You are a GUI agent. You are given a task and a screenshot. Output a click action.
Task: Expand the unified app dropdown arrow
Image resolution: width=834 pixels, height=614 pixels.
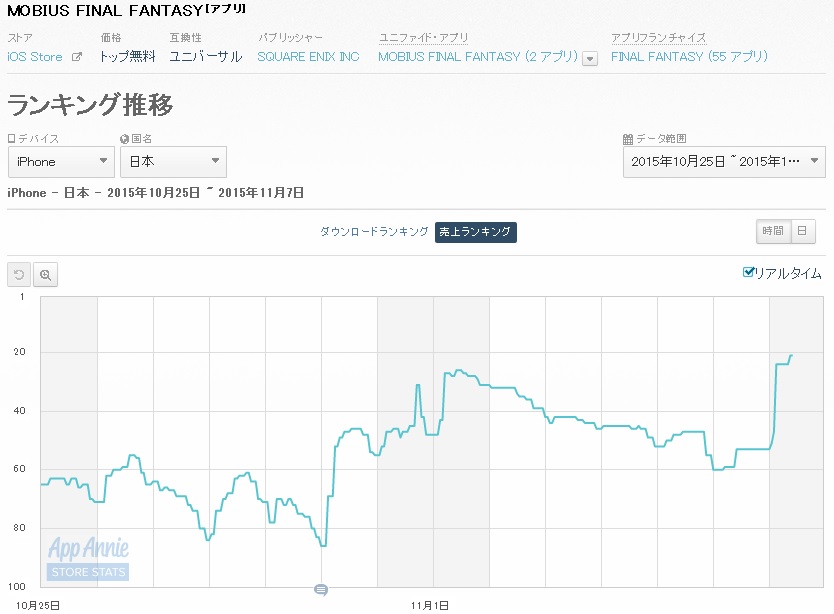(590, 59)
